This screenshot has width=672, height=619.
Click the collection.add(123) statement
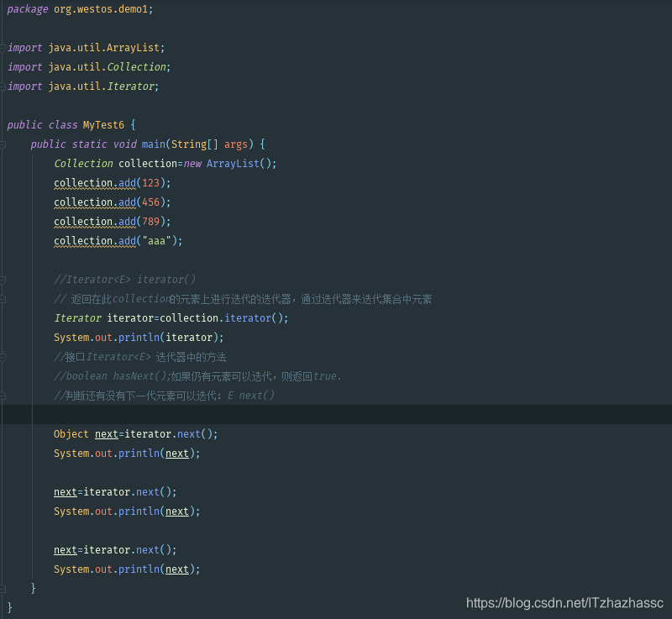[113, 183]
